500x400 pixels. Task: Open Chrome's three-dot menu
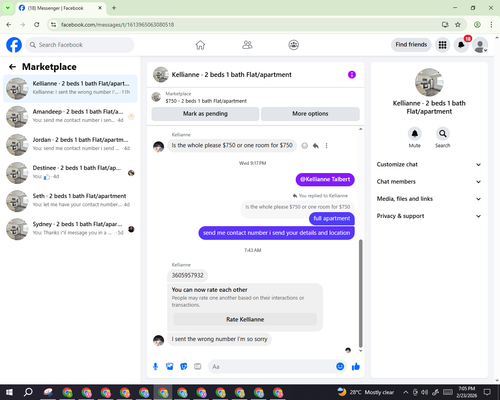491,25
